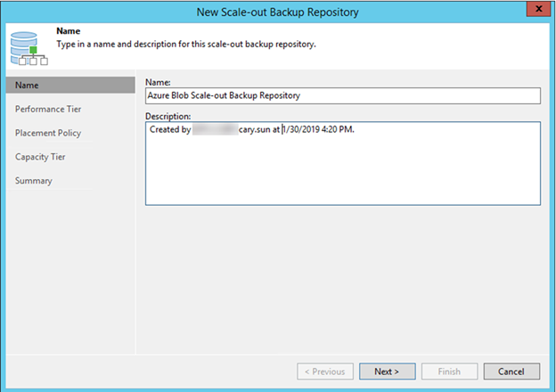Click the Name input field
Screen dimensions: 556x392
(x=343, y=95)
